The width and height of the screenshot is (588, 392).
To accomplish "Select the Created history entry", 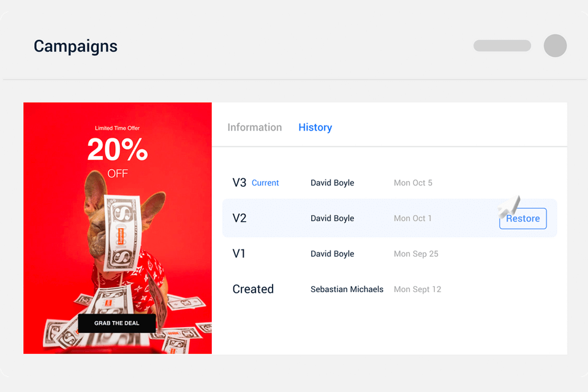I will tap(253, 289).
